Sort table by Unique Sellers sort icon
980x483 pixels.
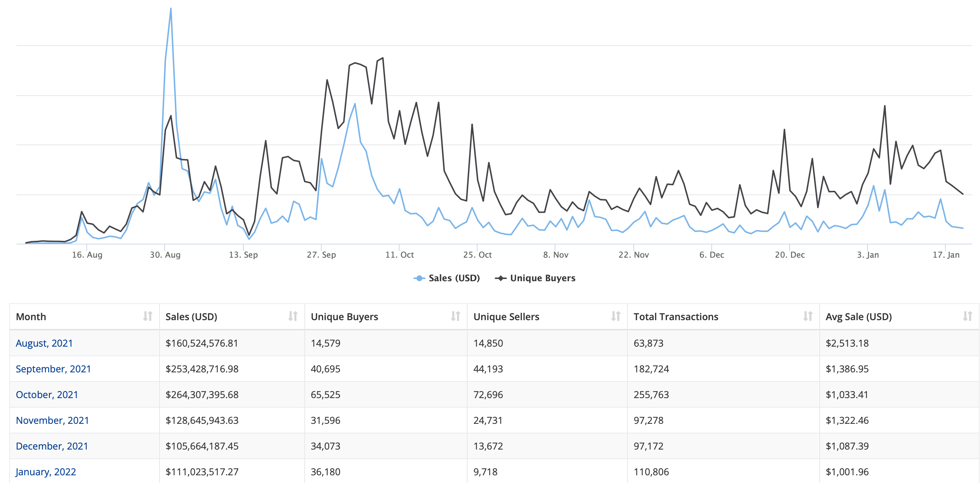click(x=616, y=316)
